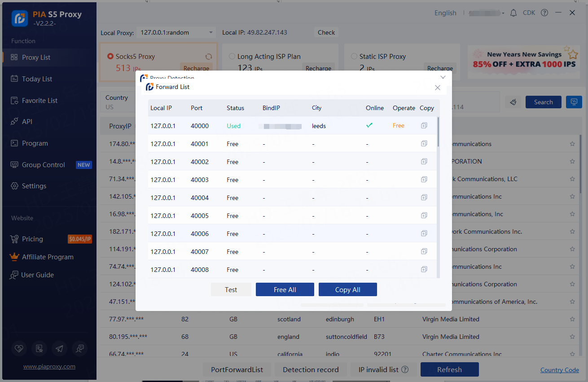Screen dimensions: 588x382
Task: Open notifications bell icon
Action: 513,13
